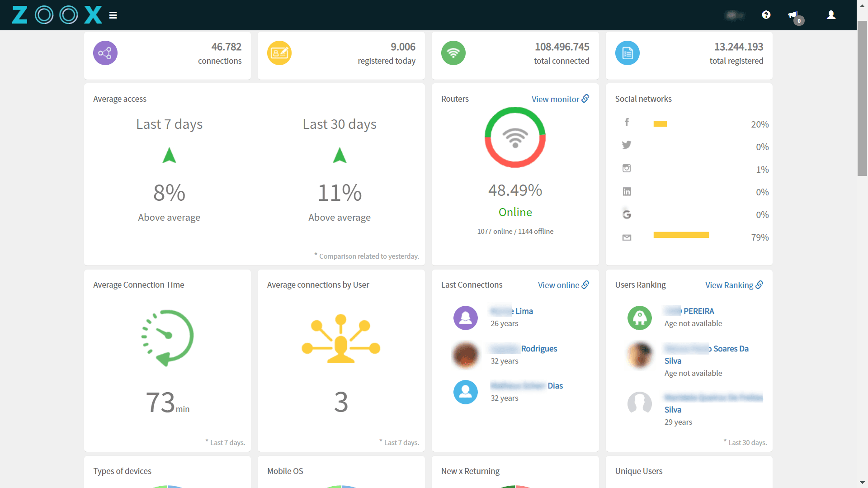This screenshot has width=868, height=488.
Task: Click the Twitter icon in Social networks
Action: [627, 145]
